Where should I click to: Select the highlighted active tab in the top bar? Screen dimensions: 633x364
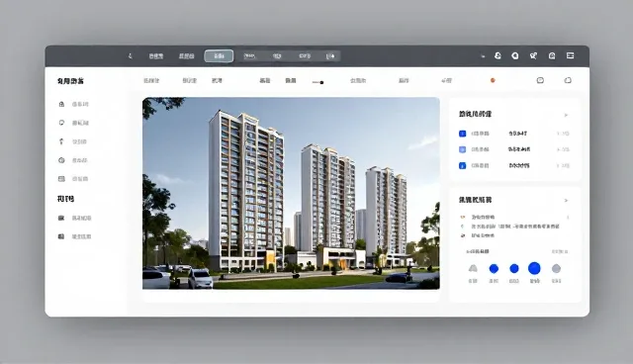point(219,56)
